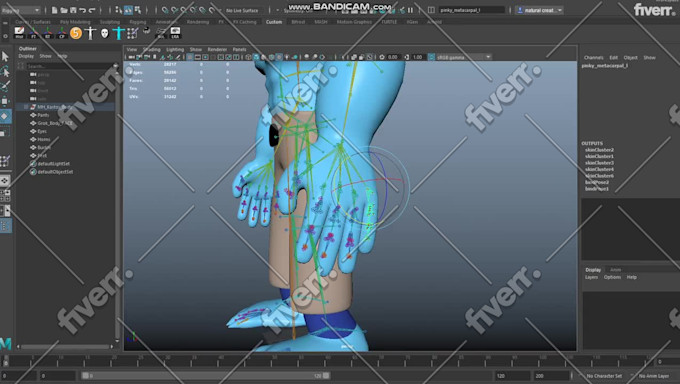
Task: Switch to the FX Caching shelf tab
Action: pyautogui.click(x=245, y=22)
